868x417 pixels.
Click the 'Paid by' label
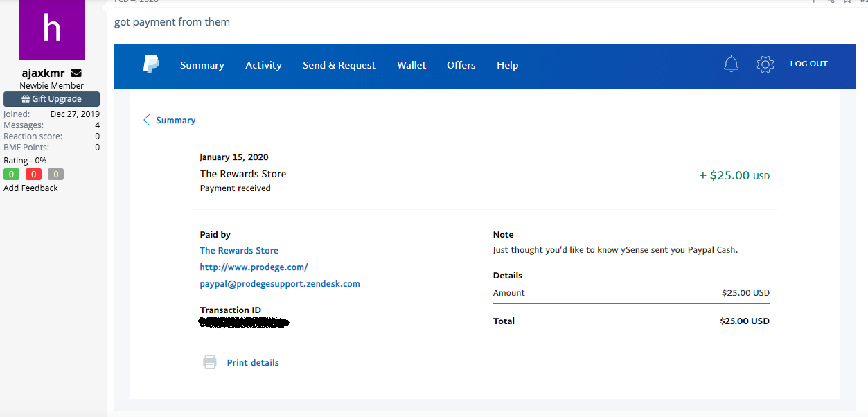[215, 235]
